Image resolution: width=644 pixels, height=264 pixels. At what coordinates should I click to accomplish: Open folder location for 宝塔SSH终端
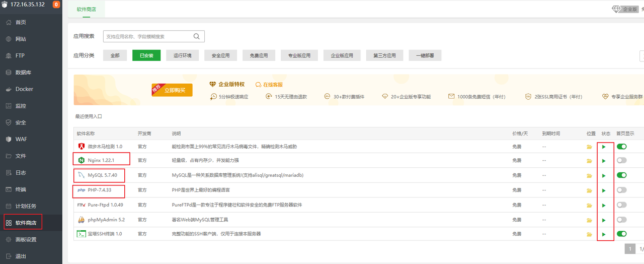click(x=589, y=235)
